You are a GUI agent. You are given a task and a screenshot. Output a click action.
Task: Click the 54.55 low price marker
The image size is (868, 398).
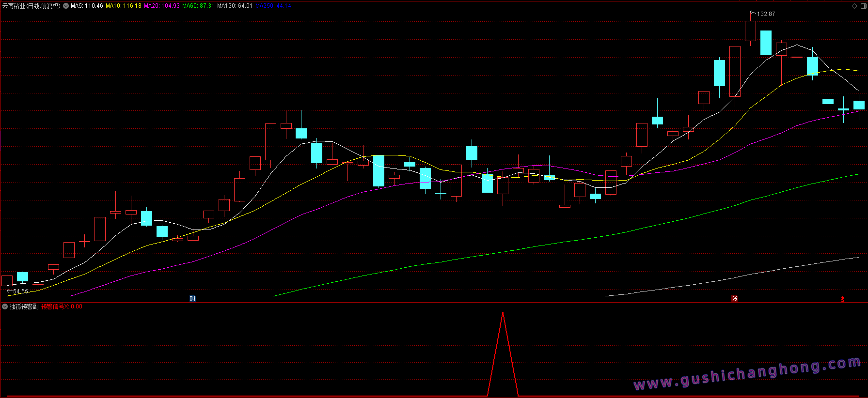coord(18,291)
